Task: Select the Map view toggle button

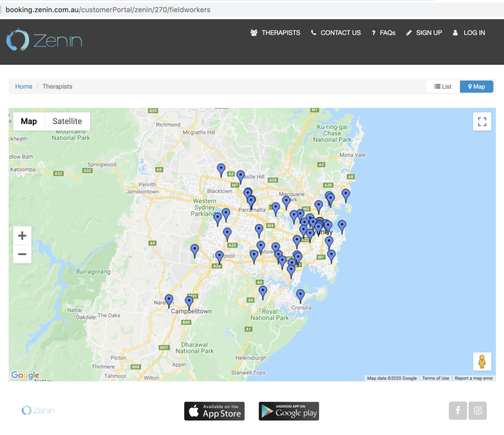Action: tap(476, 87)
